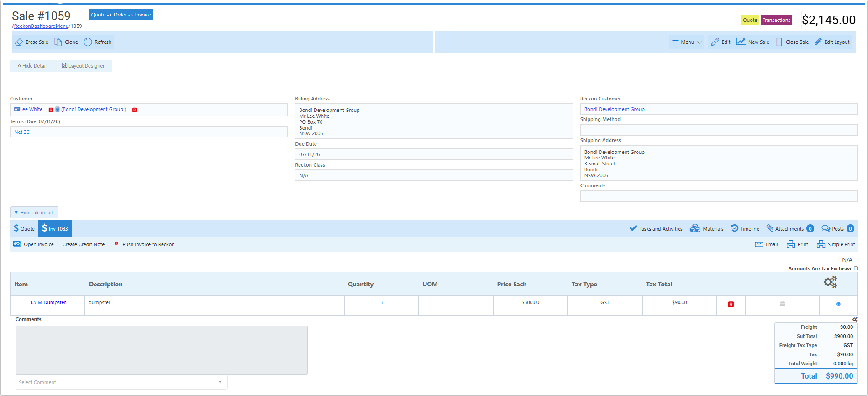Toggle Amounts Are Tax Exclusive checkbox

[x=856, y=269]
